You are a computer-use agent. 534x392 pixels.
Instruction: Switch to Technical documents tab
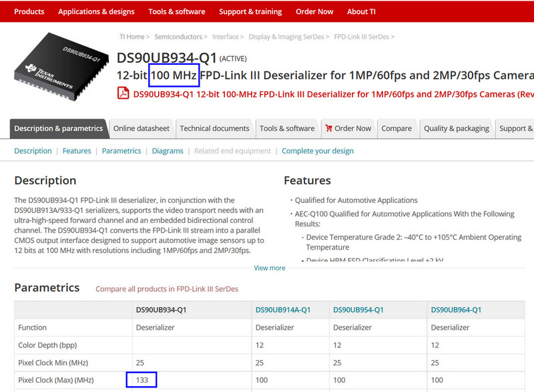click(214, 128)
